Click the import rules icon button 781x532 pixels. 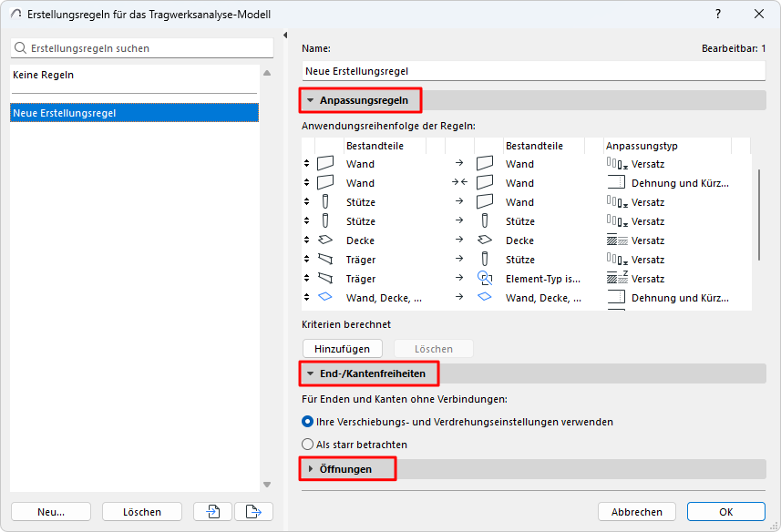[x=212, y=512]
